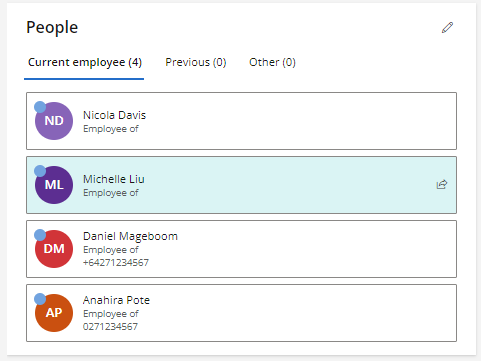
Task: Open the Nicola Davis name link
Action: pos(114,115)
